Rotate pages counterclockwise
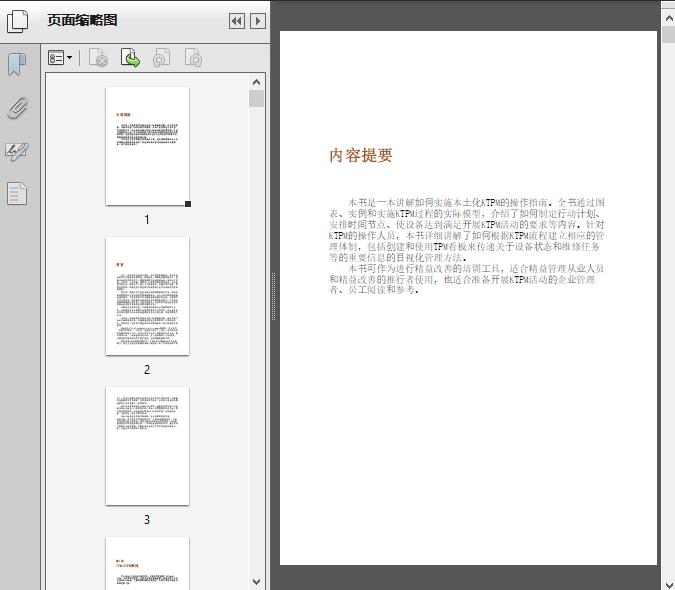This screenshot has width=675, height=590. coord(161,59)
